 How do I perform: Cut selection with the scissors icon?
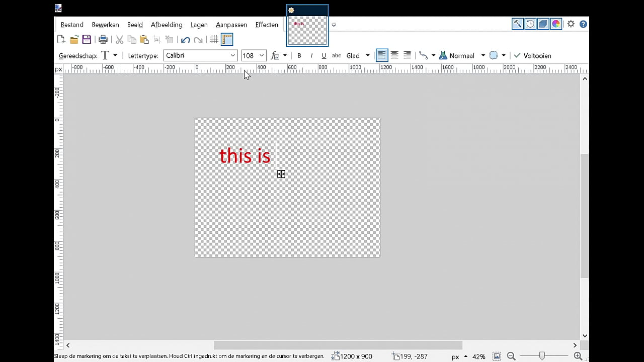(x=119, y=40)
